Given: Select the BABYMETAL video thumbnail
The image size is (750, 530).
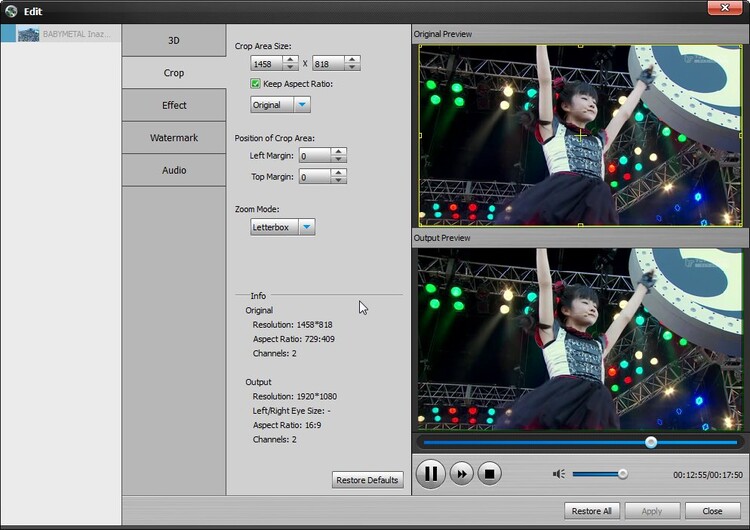Looking at the screenshot, I should click(28, 34).
